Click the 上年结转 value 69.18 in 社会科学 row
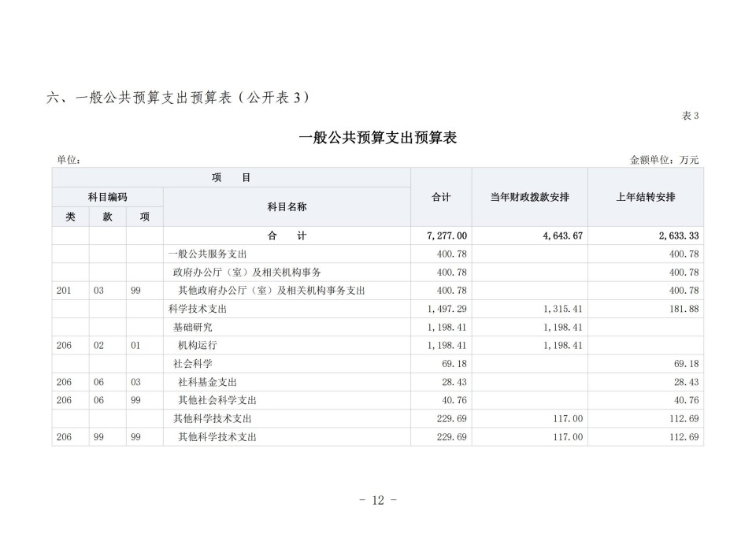The height and width of the screenshot is (534, 756). pyautogui.click(x=686, y=364)
